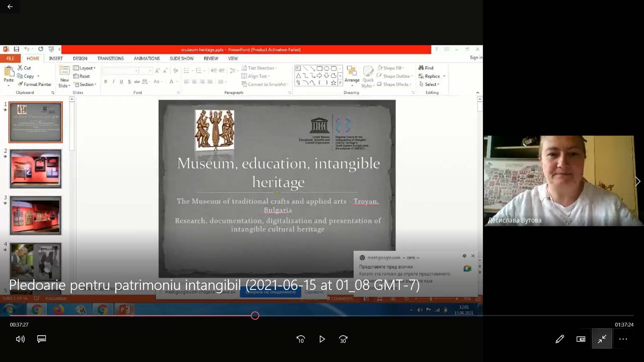Open Shape Fill dropdown
The width and height of the screenshot is (644, 362).
tap(391, 68)
